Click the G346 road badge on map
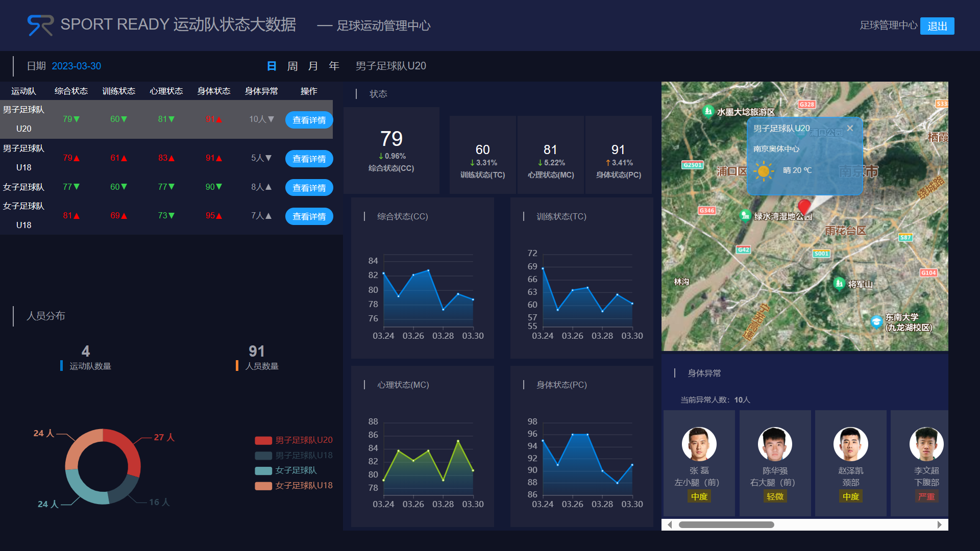The image size is (980, 551). pos(707,210)
